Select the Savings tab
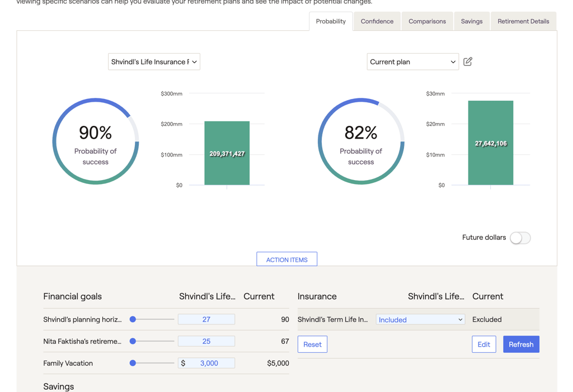The height and width of the screenshot is (392, 573). [472, 21]
